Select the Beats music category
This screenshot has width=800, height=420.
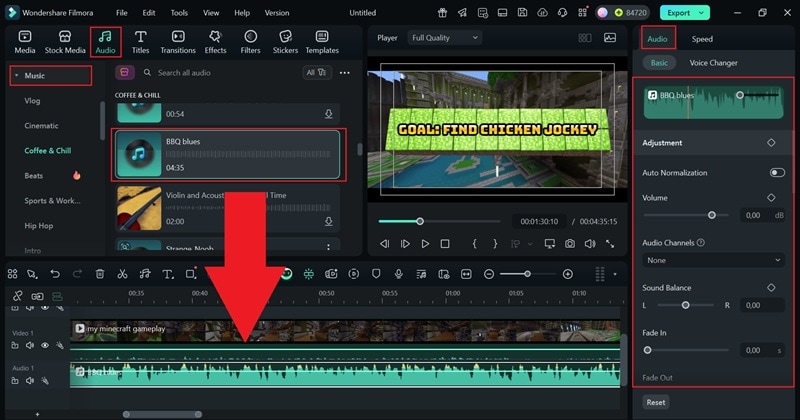click(x=34, y=176)
